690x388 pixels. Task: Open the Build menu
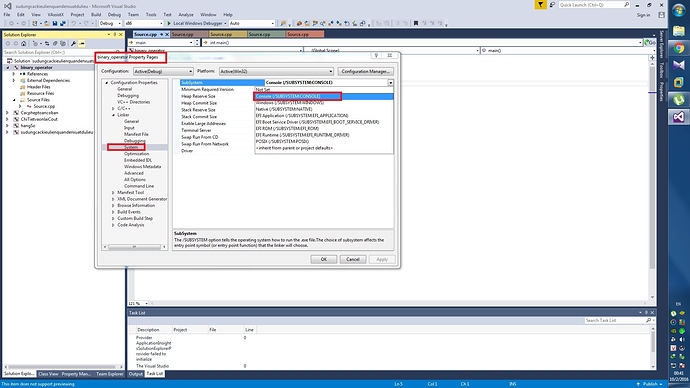click(x=96, y=15)
